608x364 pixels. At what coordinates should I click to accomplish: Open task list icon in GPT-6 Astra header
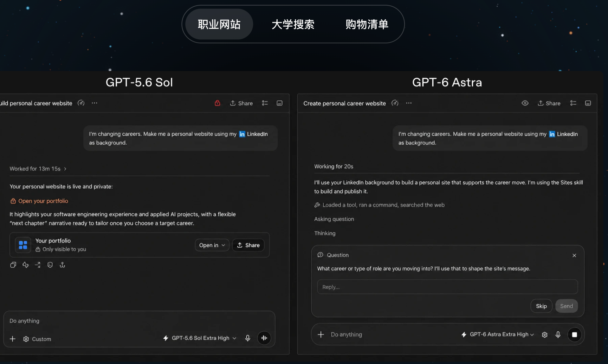(x=573, y=103)
